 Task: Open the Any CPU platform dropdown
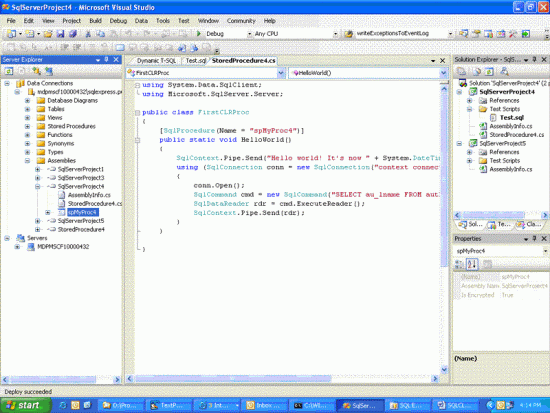coord(335,34)
